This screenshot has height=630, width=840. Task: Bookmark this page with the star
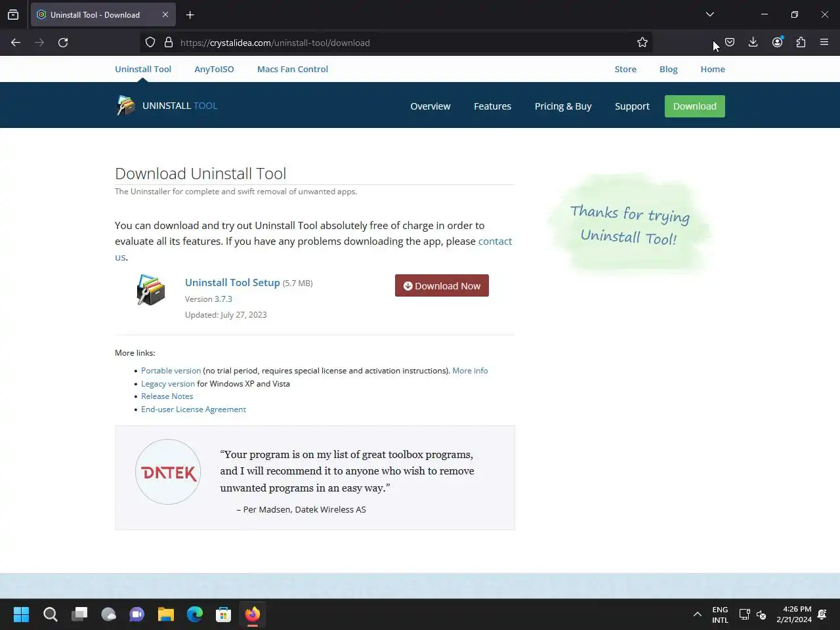click(642, 43)
